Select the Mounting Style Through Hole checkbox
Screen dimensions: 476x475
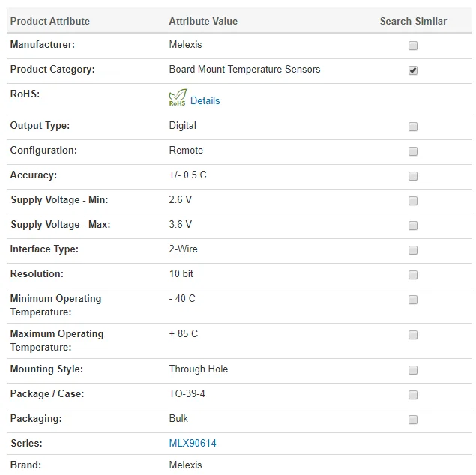[413, 370]
